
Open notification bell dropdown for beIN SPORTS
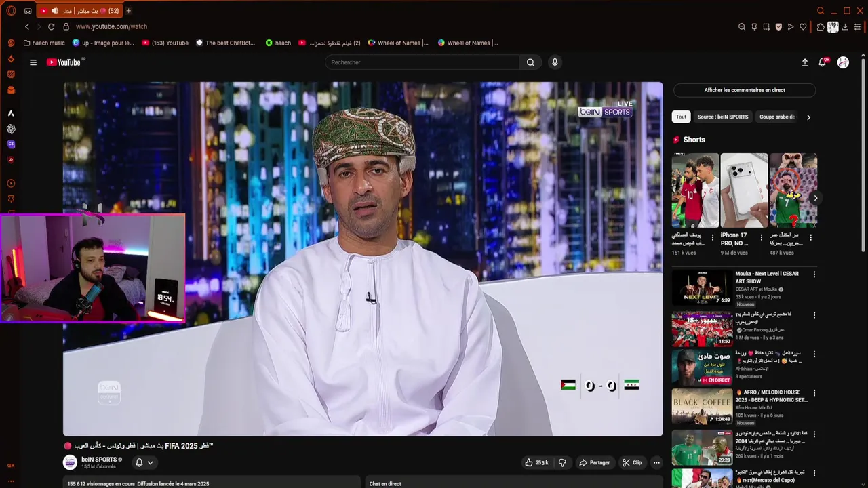click(144, 462)
